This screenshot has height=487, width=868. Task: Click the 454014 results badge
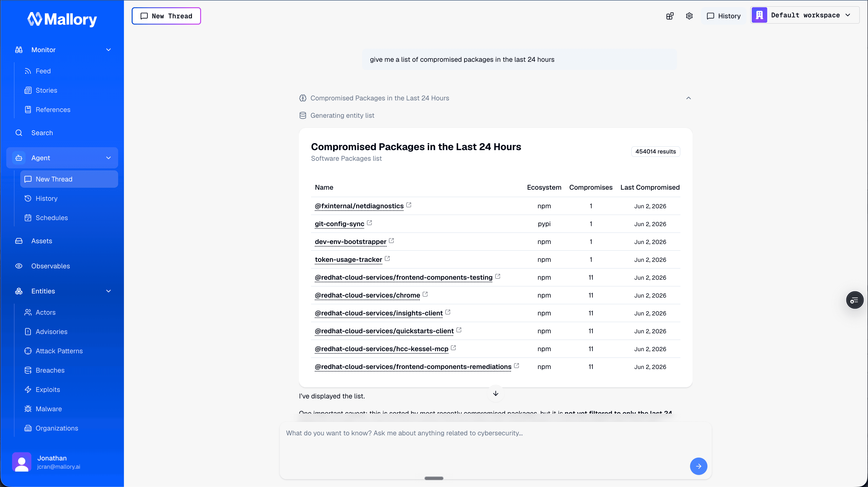tap(655, 152)
